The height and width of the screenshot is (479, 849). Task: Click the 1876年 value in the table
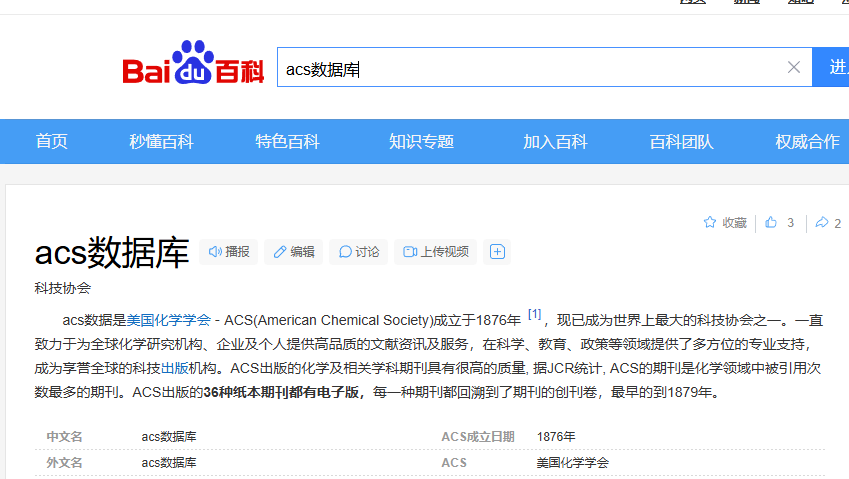[556, 437]
